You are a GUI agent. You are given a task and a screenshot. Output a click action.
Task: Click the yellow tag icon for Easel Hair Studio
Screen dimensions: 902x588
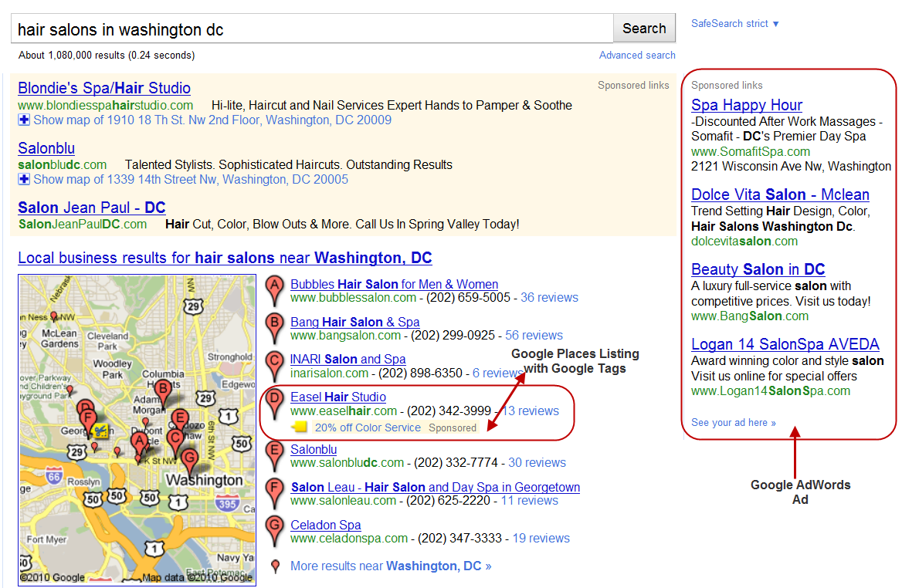[299, 427]
